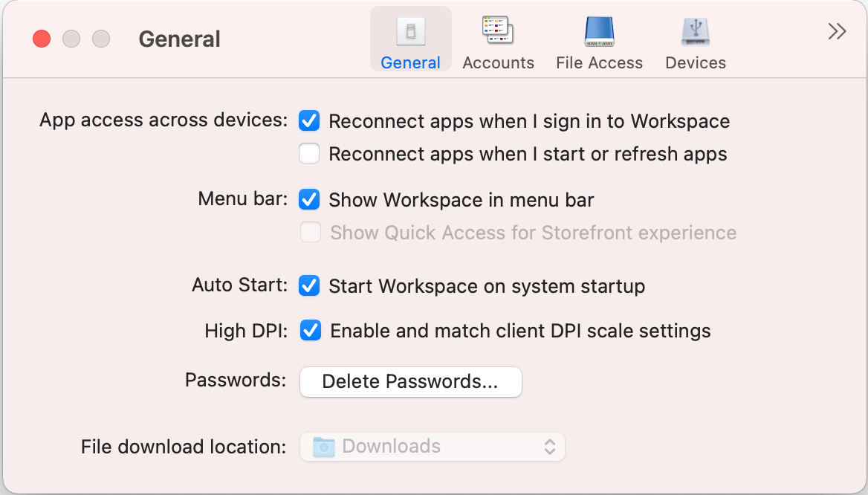Select the File Access toolbar icon
The width and height of the screenshot is (868, 495).
click(x=598, y=30)
